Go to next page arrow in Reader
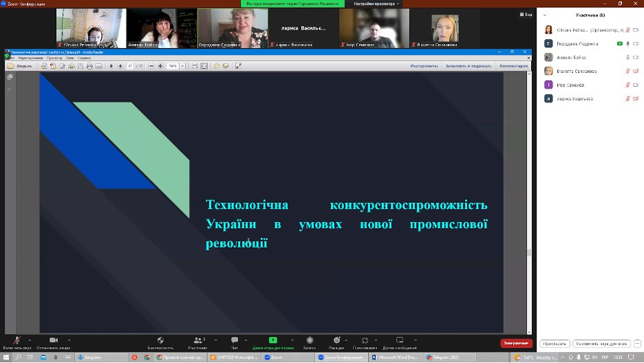644x363 pixels. 120,65
